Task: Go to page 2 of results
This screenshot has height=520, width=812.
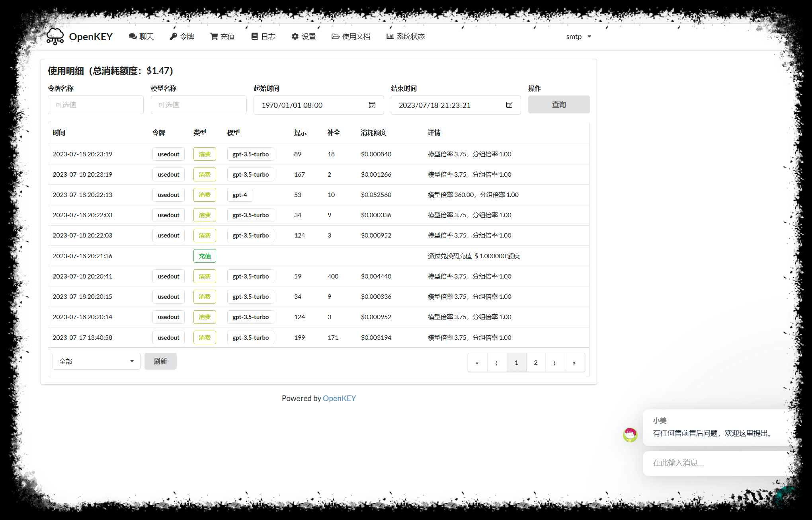Action: 535,362
